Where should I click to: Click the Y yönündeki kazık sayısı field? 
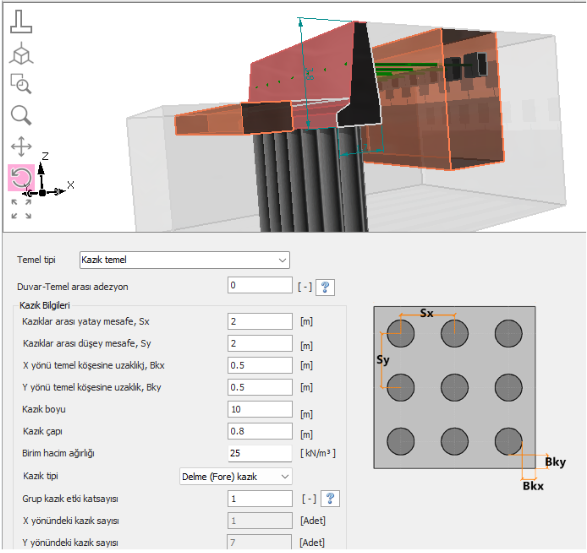[259, 543]
